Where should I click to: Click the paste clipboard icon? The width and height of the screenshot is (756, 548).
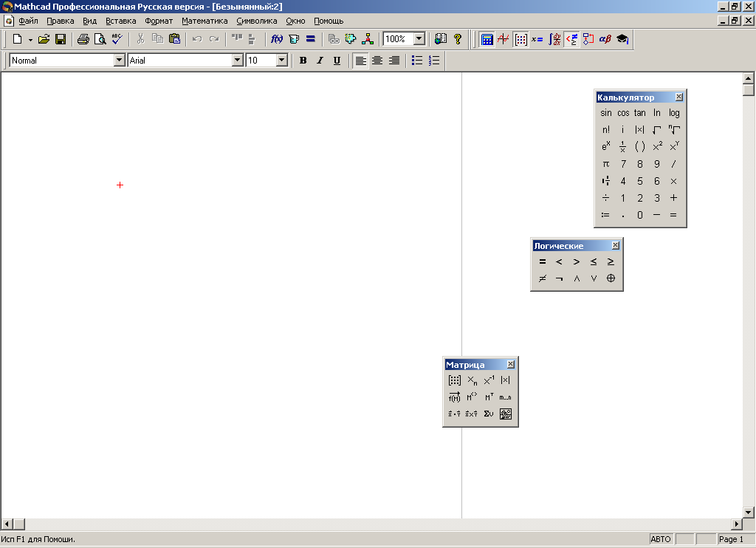174,39
